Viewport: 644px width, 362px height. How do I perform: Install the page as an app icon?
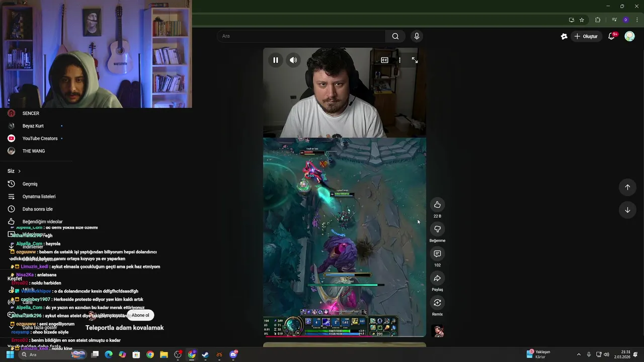[x=571, y=20]
